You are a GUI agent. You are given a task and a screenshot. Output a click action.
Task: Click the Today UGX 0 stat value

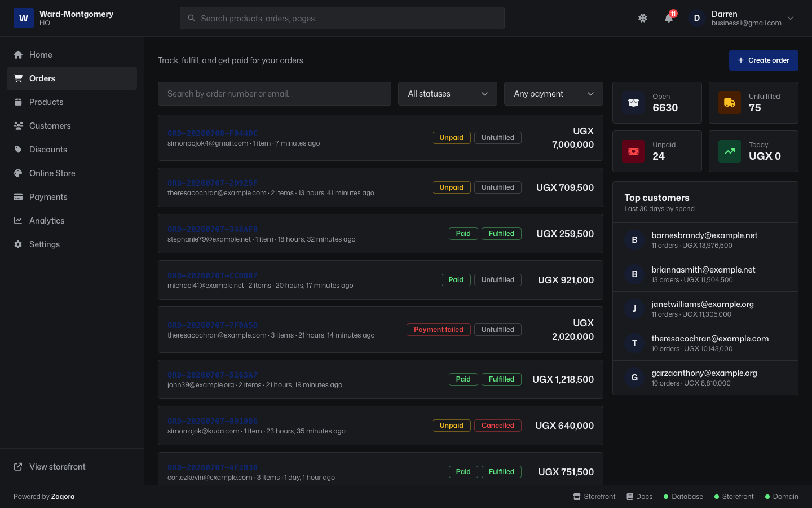tap(765, 156)
